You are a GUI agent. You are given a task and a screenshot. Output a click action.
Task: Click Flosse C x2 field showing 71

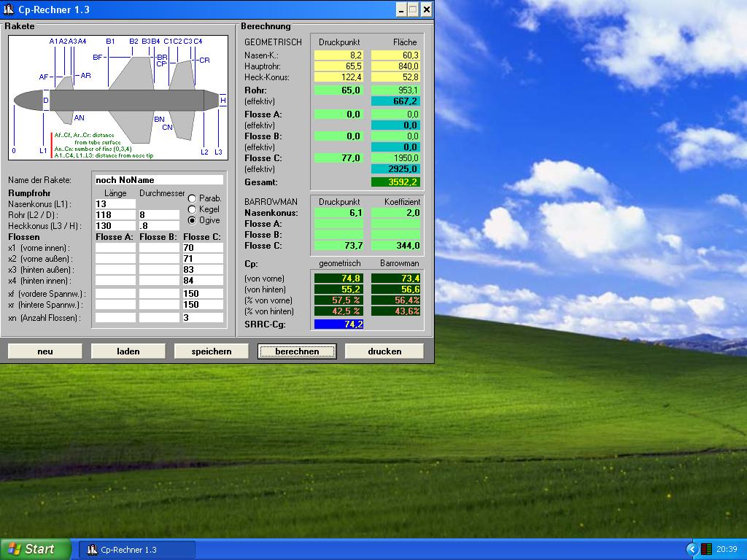tap(203, 259)
